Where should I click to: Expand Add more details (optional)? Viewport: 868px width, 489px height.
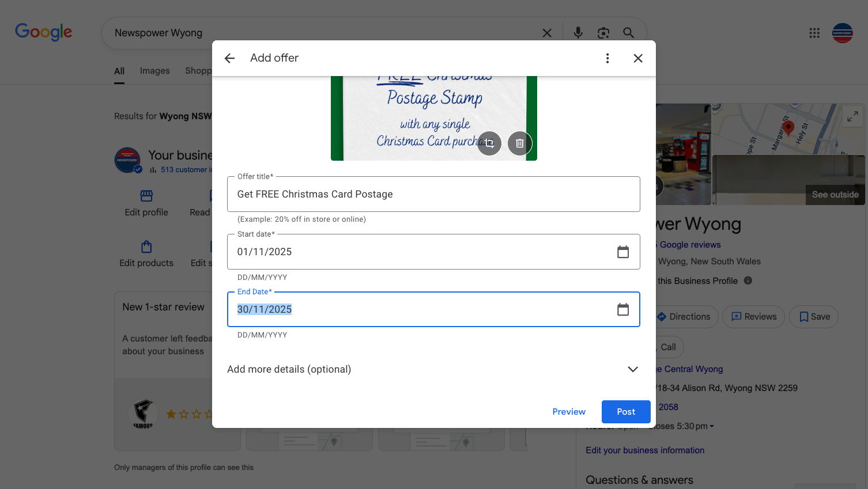point(433,369)
